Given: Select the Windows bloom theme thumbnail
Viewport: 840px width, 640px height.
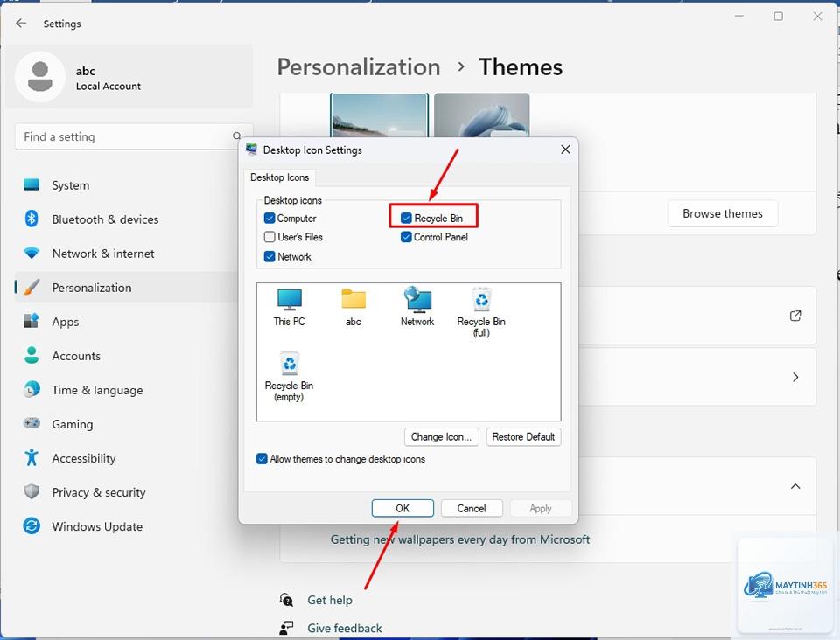Looking at the screenshot, I should pos(481,115).
